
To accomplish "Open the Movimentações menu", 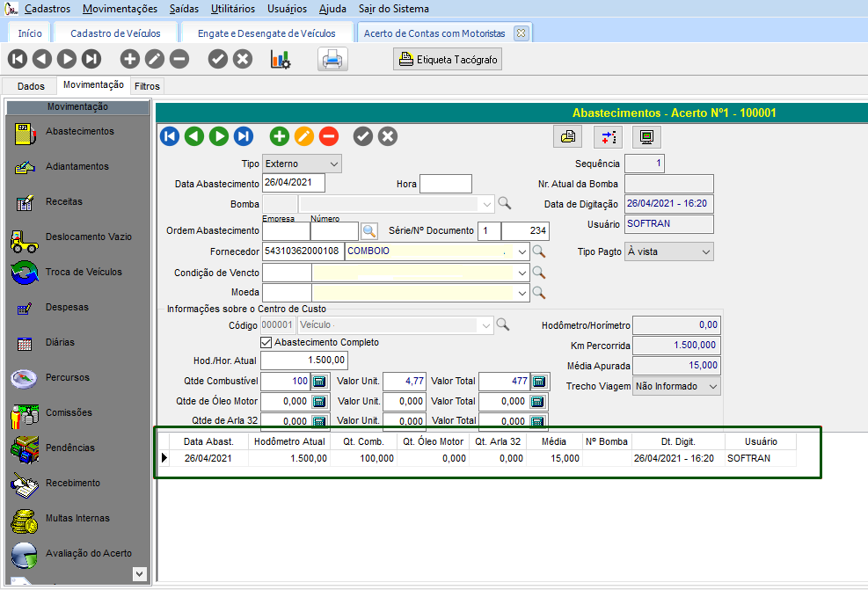I will [x=121, y=9].
